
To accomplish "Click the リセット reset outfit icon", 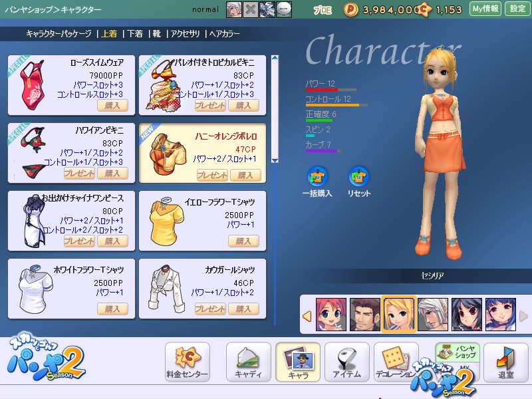I will [359, 177].
